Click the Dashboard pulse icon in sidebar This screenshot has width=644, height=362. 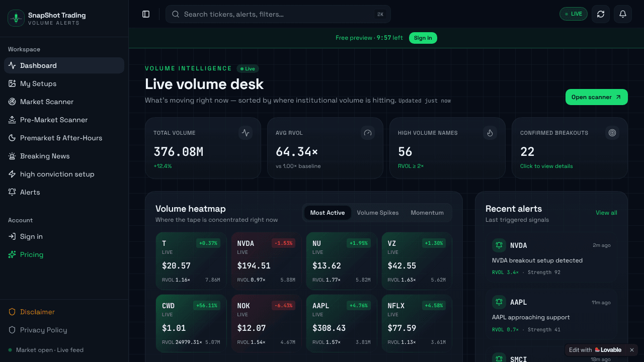coord(12,65)
